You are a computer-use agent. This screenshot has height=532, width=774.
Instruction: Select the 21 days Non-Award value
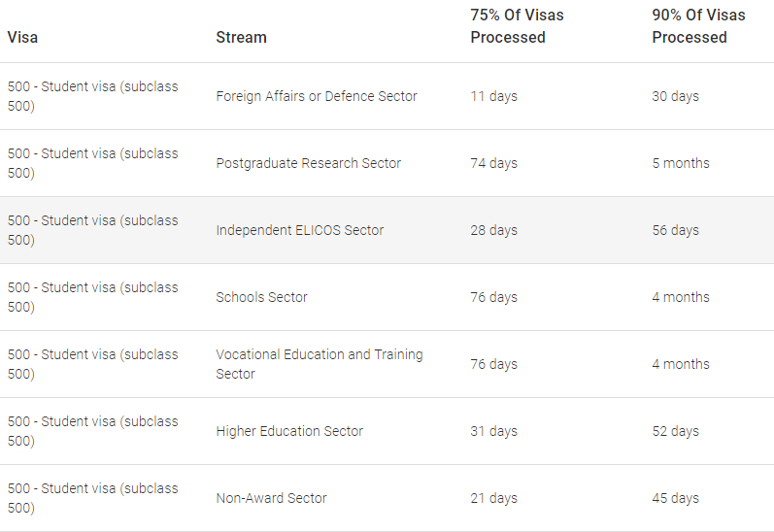(x=493, y=498)
